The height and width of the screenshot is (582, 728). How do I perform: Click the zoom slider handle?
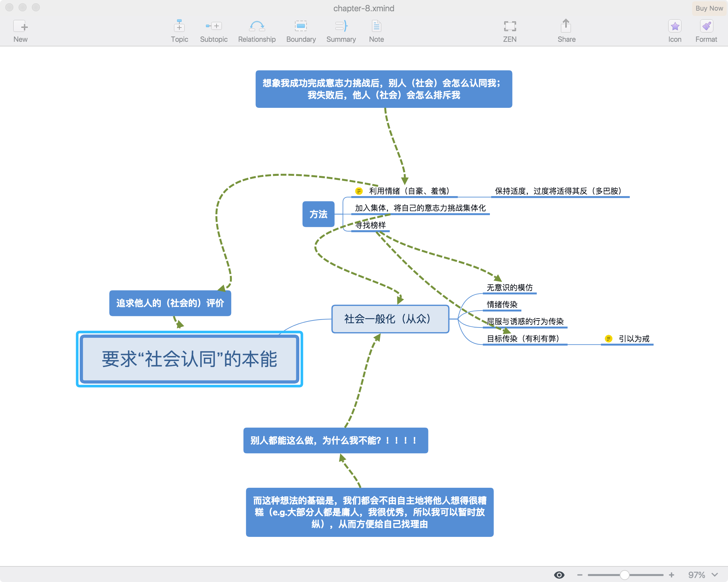point(624,575)
